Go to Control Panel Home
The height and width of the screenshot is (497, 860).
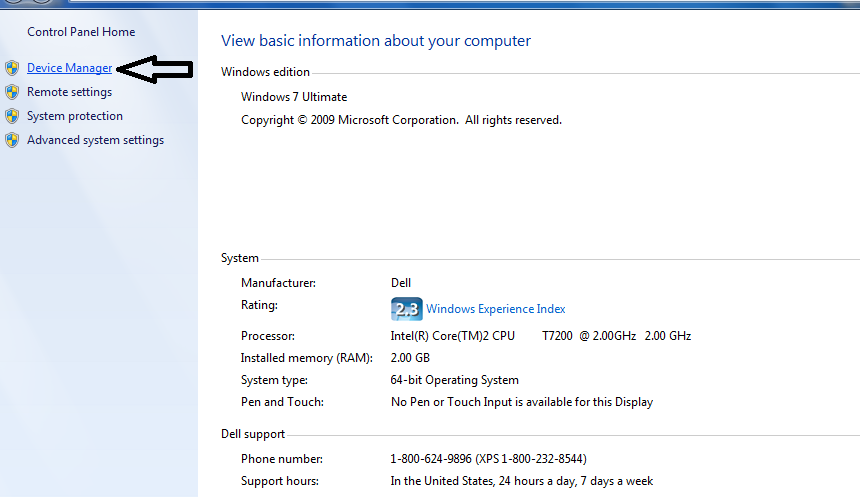pyautogui.click(x=81, y=32)
